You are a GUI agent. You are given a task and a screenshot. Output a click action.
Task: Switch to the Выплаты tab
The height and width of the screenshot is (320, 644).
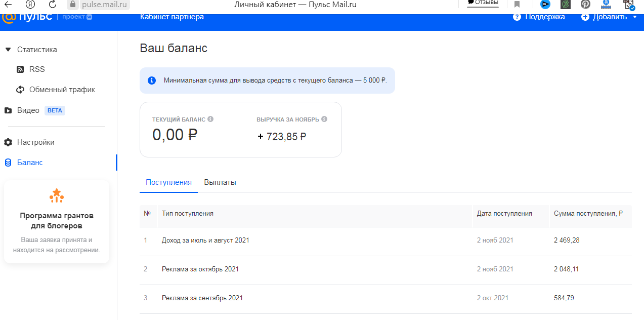click(x=220, y=182)
